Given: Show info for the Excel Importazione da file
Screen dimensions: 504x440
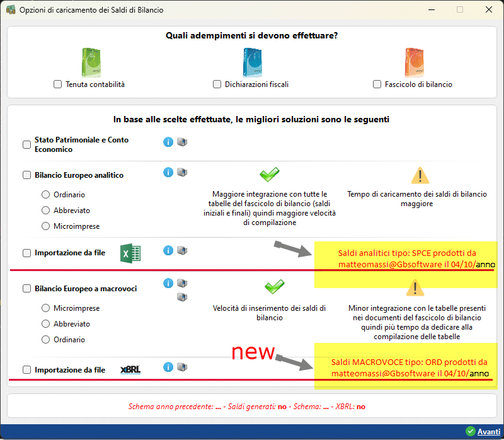Looking at the screenshot, I should 168,250.
